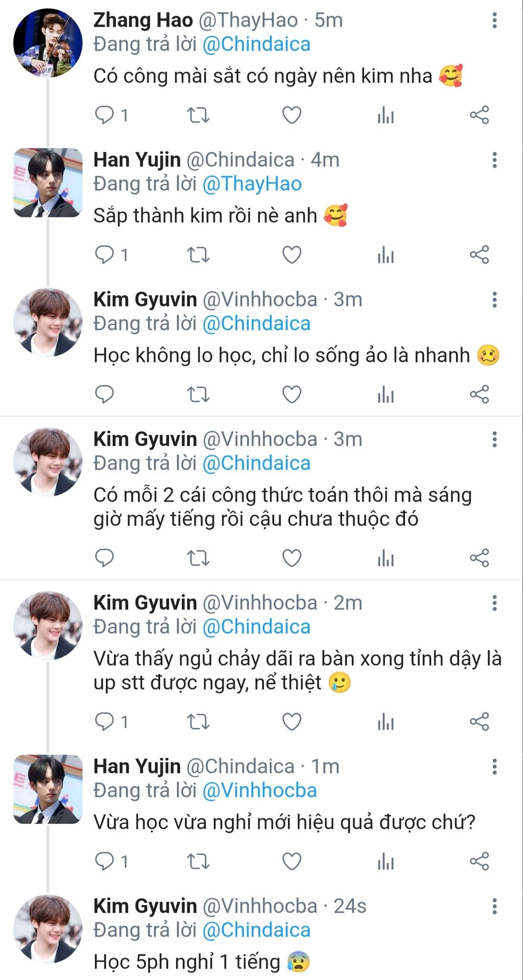Open @Chindaica mention under Zhang Hao's name
The image size is (523, 980).
256,44
